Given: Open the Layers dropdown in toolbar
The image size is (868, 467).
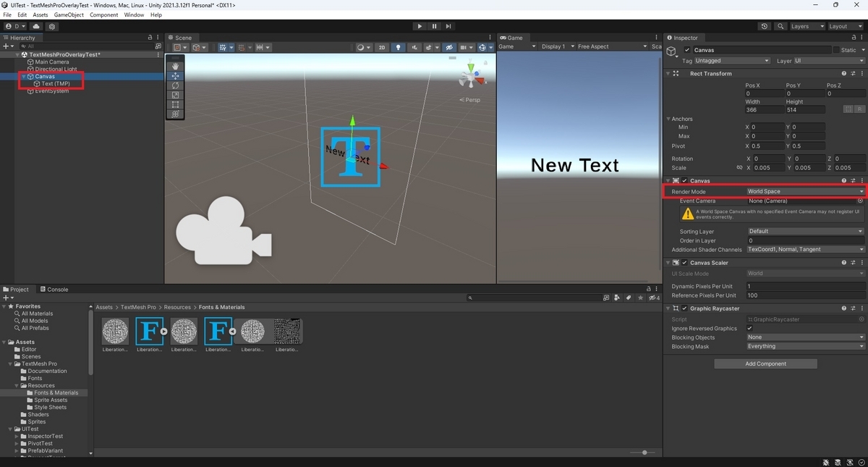Looking at the screenshot, I should point(807,26).
